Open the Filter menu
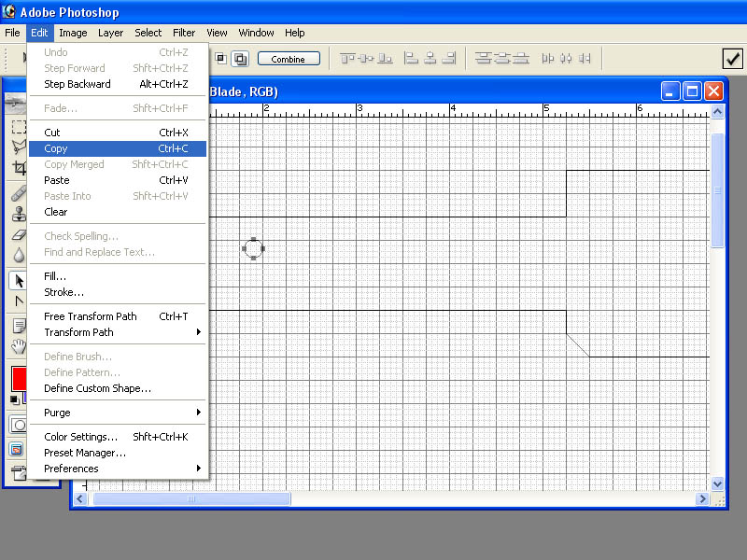The height and width of the screenshot is (560, 747). tap(184, 33)
